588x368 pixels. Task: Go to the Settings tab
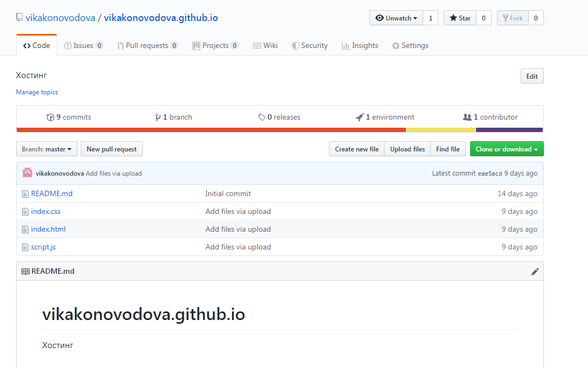tap(410, 45)
